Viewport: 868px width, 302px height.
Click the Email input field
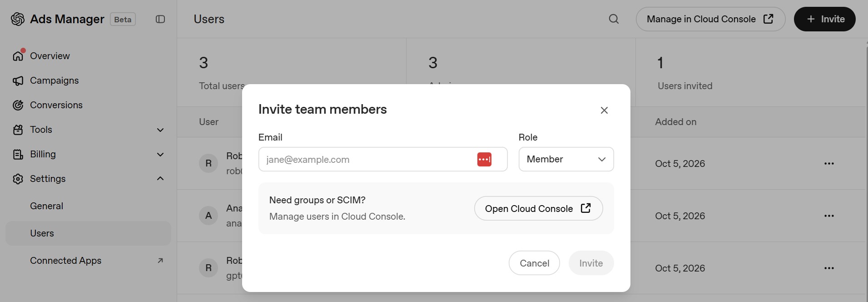pos(382,159)
